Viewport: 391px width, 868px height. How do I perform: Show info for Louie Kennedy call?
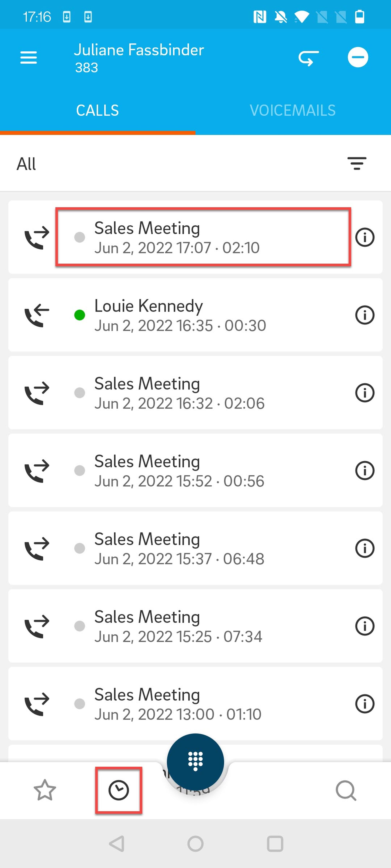coord(365,315)
